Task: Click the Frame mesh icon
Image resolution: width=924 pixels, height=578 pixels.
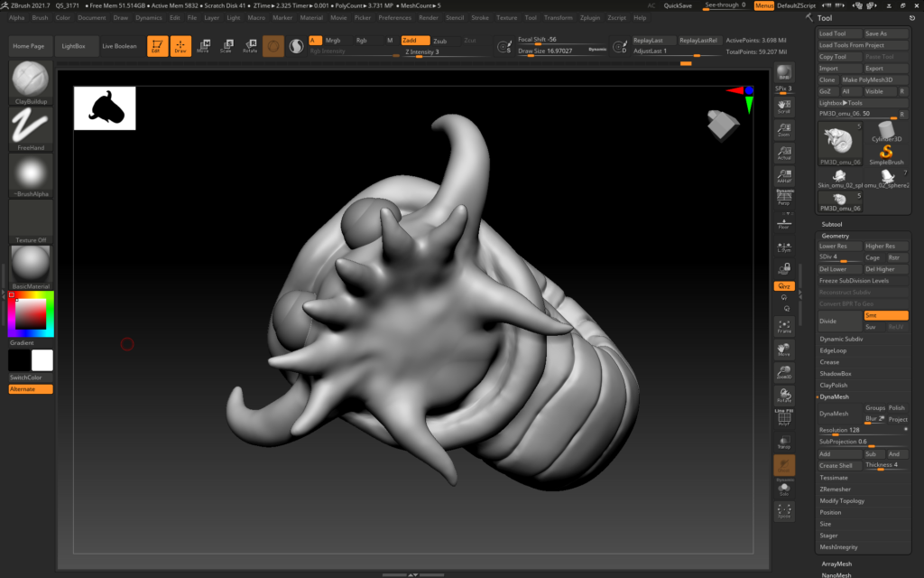Action: [x=784, y=325]
